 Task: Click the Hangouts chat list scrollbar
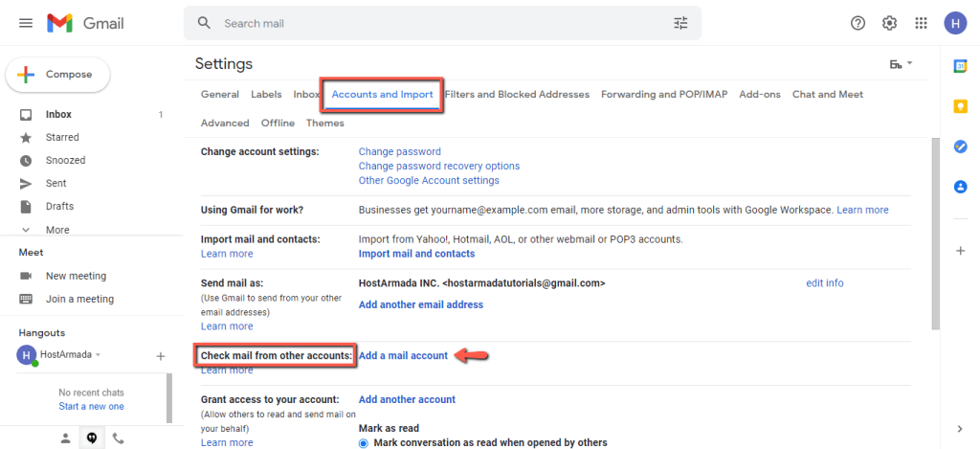point(169,398)
